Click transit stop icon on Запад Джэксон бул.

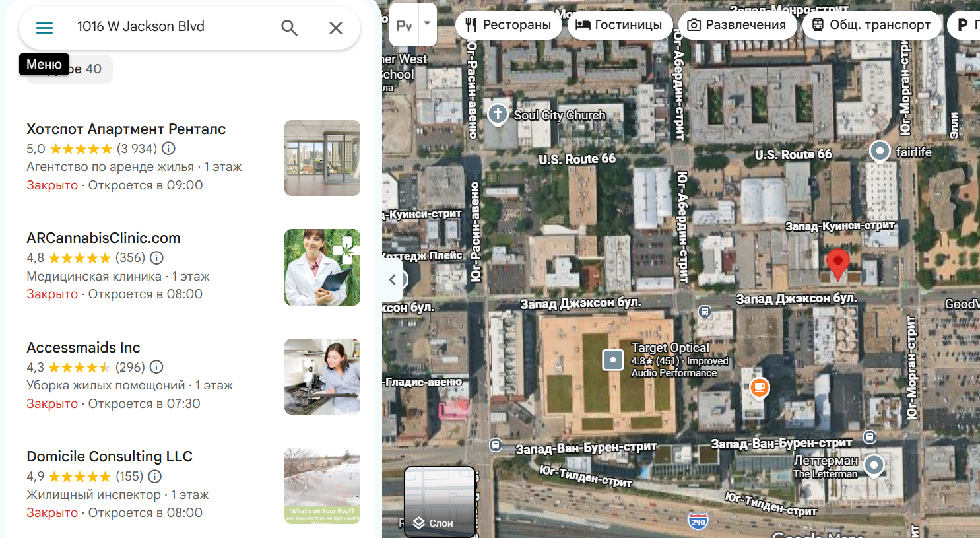coord(705,311)
